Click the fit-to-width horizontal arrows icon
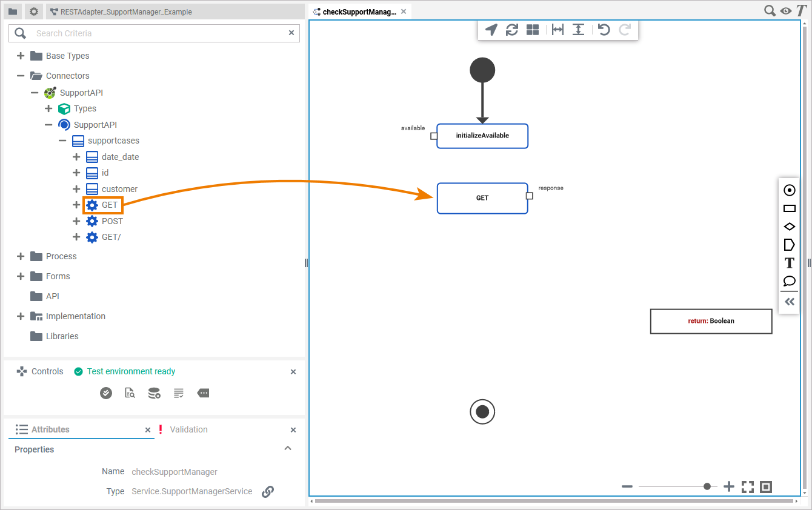The image size is (812, 510). click(x=558, y=30)
